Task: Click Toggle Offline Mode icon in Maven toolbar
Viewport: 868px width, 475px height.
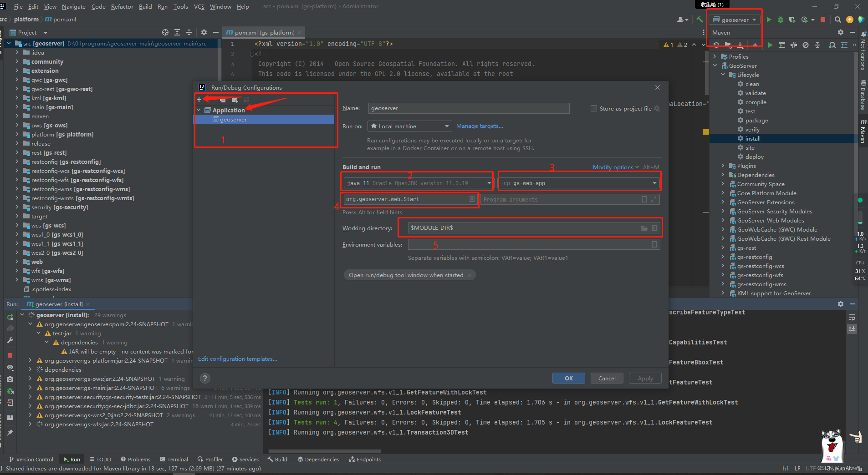Action: click(794, 45)
